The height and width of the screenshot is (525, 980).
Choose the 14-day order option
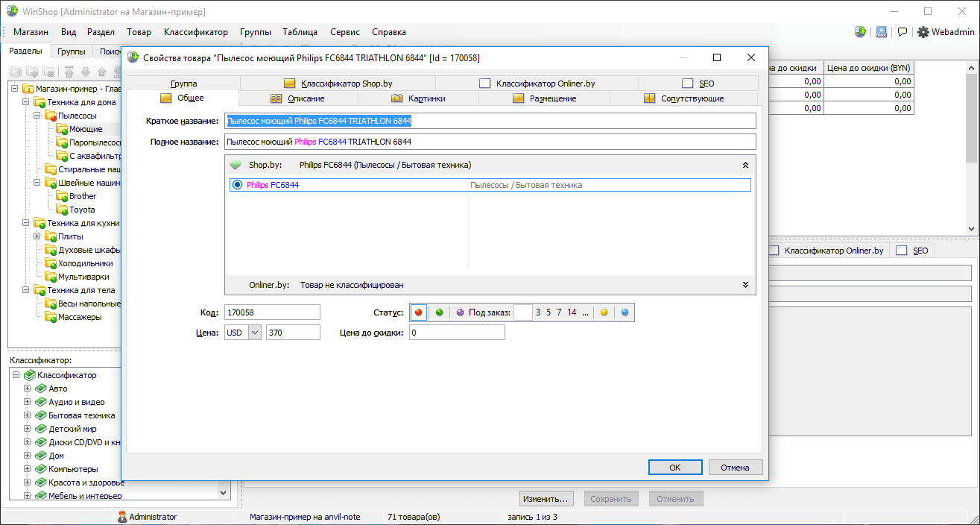click(572, 312)
